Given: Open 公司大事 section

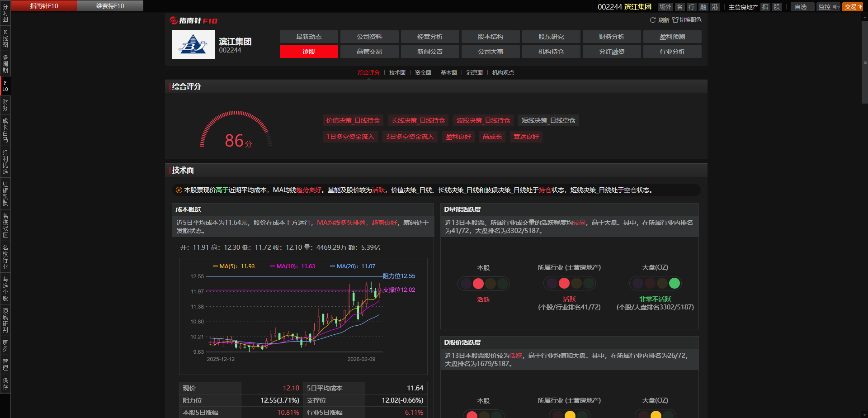Looking at the screenshot, I should pos(491,52).
